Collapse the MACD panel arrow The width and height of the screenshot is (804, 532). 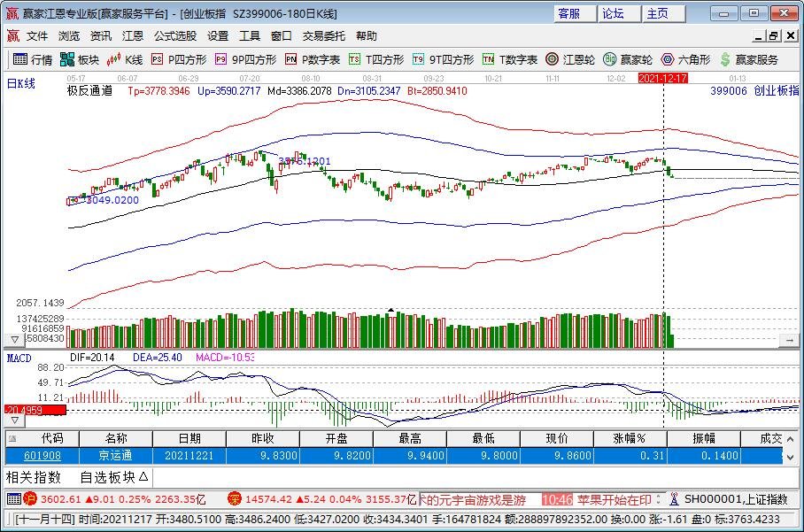tap(15, 420)
